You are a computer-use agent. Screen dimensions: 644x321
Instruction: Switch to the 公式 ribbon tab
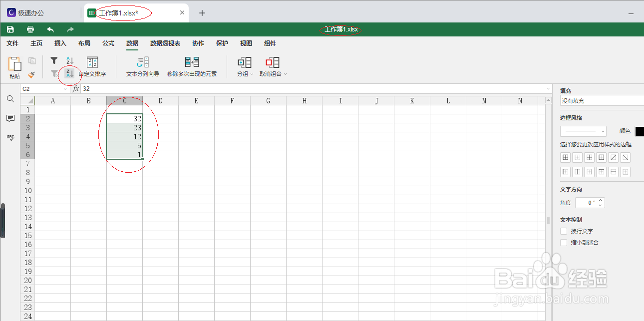(x=108, y=43)
